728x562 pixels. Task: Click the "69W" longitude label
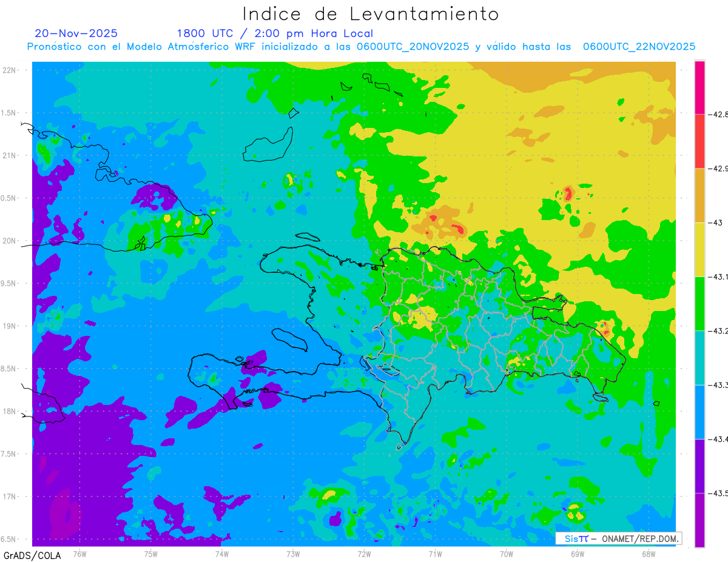(578, 554)
